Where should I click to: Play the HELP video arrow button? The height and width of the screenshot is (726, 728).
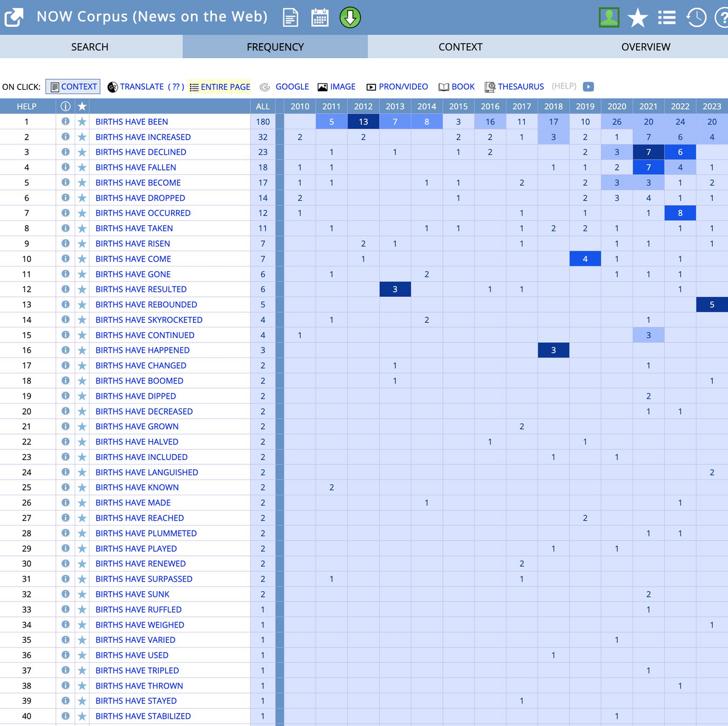point(588,87)
